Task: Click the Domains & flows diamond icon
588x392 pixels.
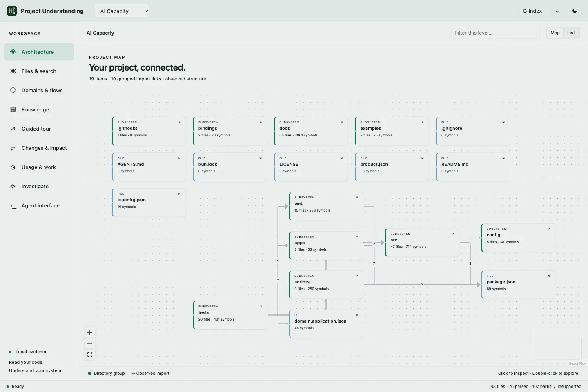Action: (x=13, y=90)
